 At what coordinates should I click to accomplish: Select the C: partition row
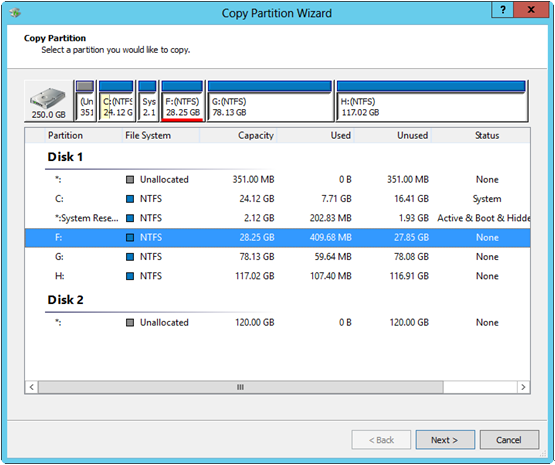278,199
